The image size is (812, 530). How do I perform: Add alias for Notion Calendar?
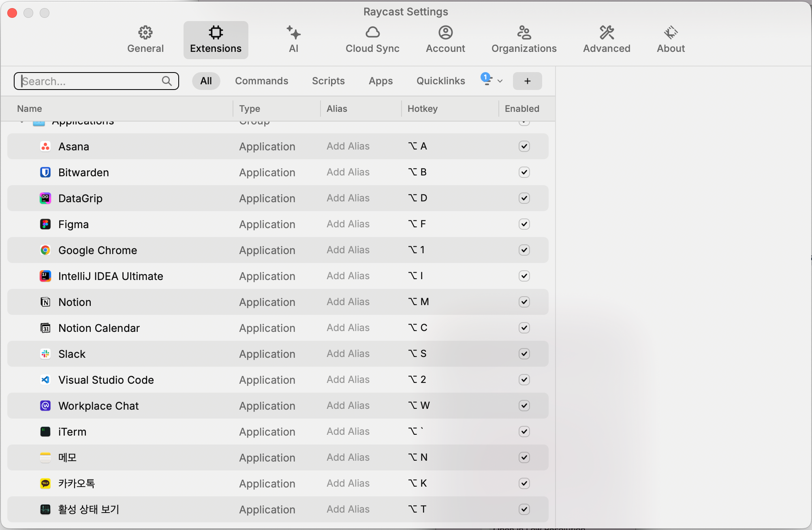tap(348, 328)
